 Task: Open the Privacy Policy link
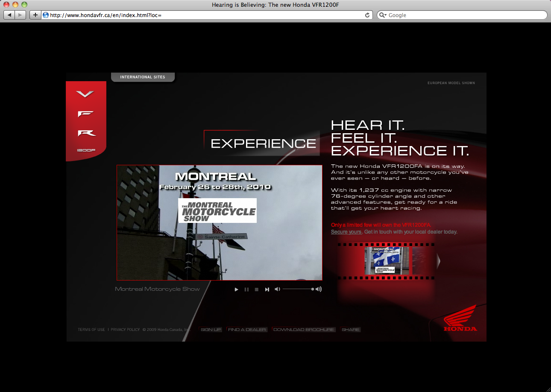(x=125, y=330)
